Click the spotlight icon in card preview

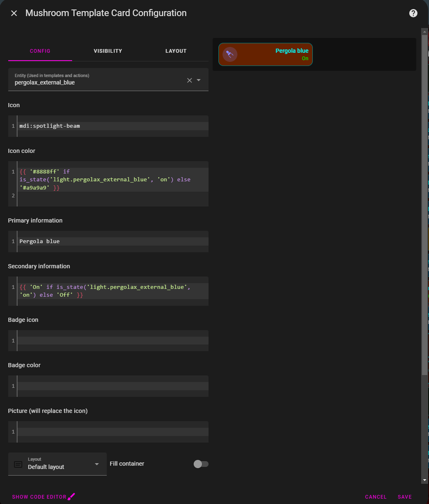(x=230, y=54)
